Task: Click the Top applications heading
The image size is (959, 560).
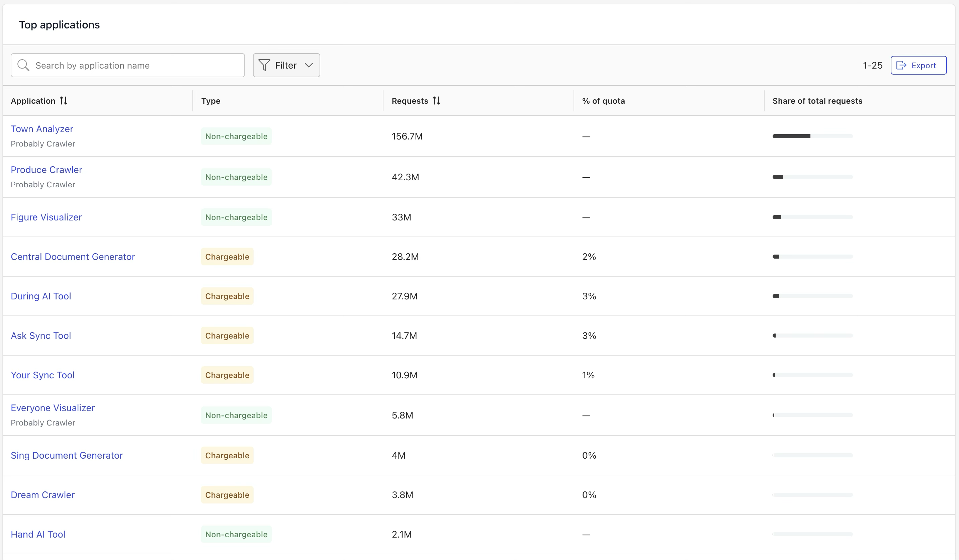Action: [59, 25]
